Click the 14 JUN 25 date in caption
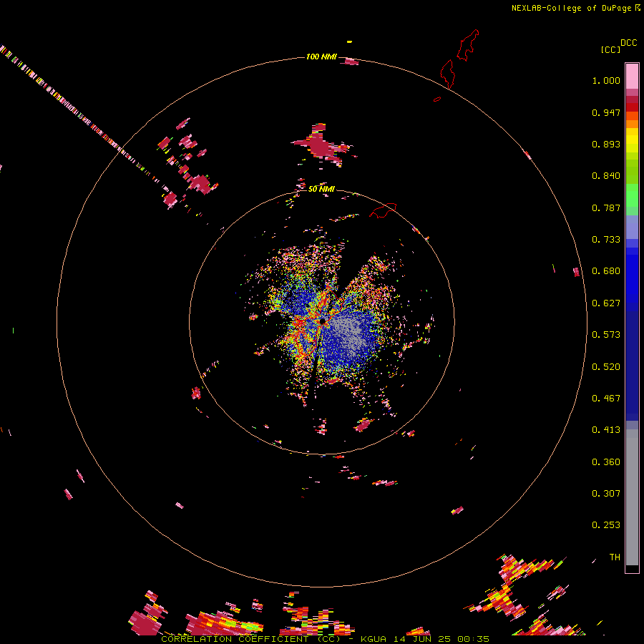Screen dimensions: 644x644 coord(421,639)
